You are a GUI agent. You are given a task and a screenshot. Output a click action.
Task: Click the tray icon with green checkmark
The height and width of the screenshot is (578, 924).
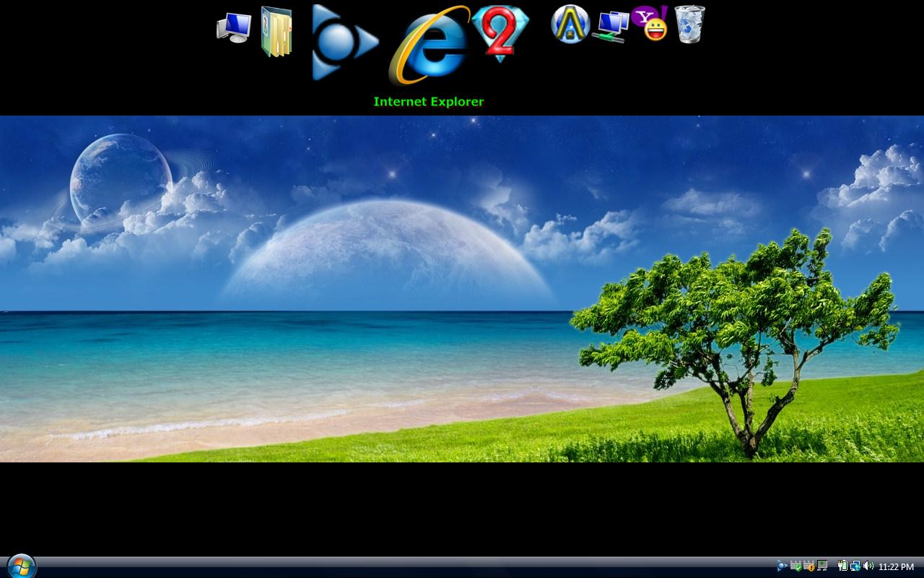point(796,566)
